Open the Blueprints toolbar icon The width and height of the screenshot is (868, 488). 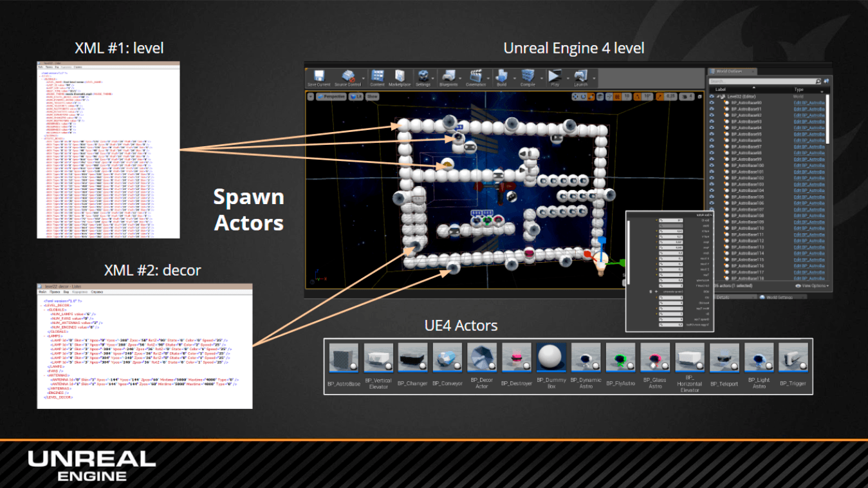tap(448, 75)
